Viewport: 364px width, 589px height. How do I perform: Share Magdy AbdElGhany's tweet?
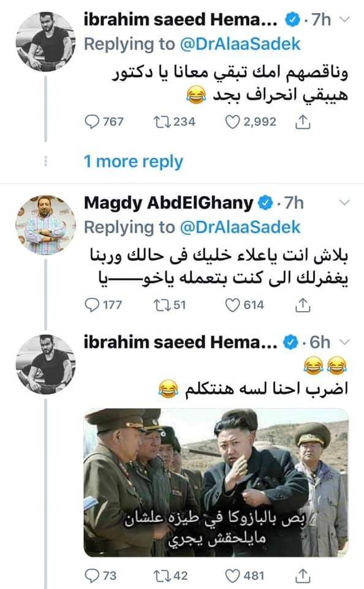(303, 305)
